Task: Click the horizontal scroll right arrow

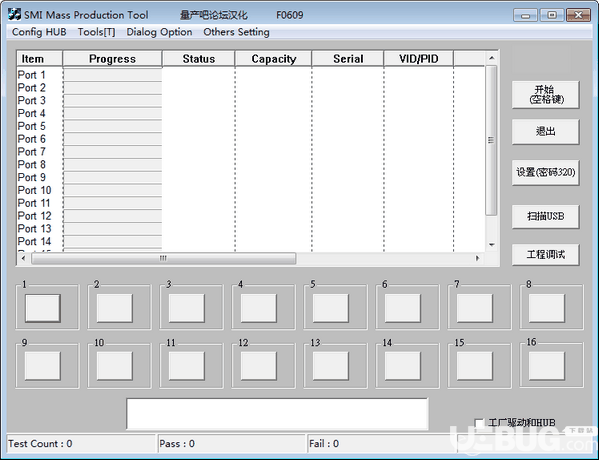Action: pos(477,258)
